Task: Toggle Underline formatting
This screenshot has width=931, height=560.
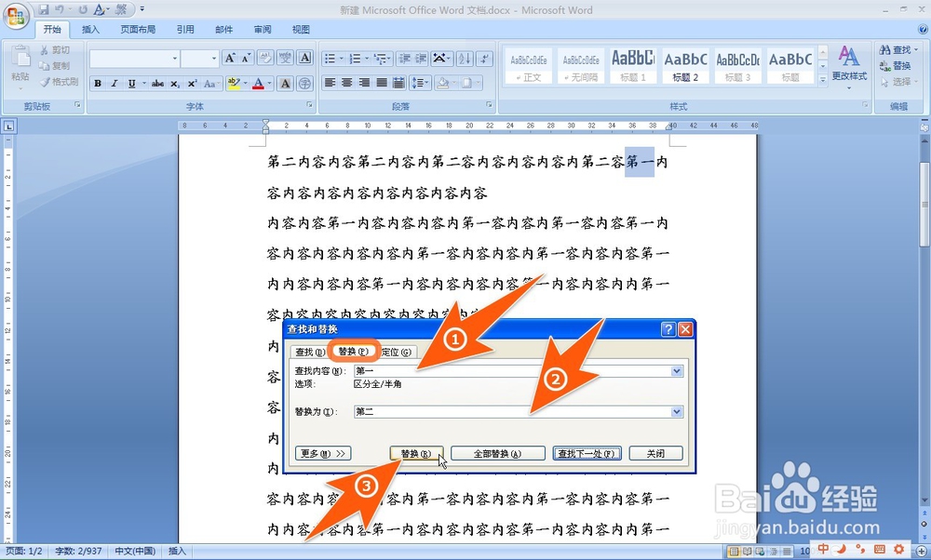Action: point(131,84)
